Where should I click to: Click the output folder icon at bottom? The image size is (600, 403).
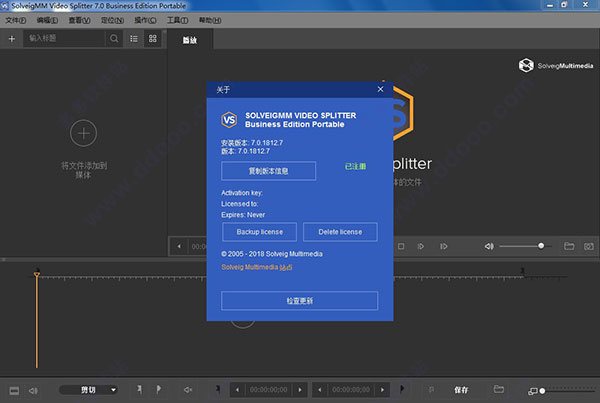pyautogui.click(x=499, y=389)
